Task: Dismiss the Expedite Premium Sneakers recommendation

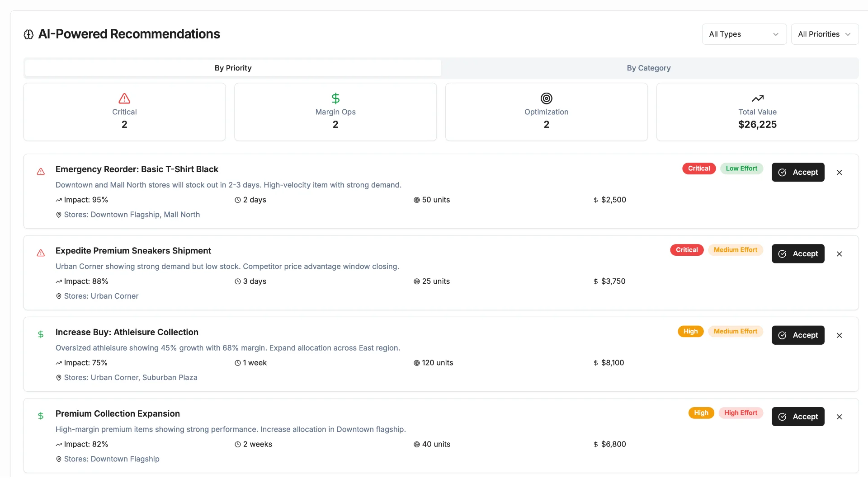Action: [840, 254]
